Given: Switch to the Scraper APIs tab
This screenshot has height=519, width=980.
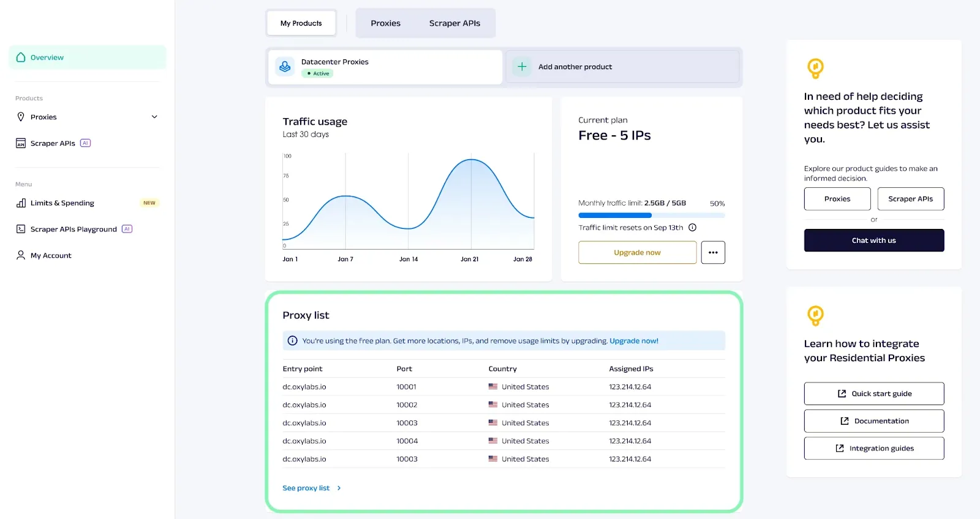Looking at the screenshot, I should [454, 23].
